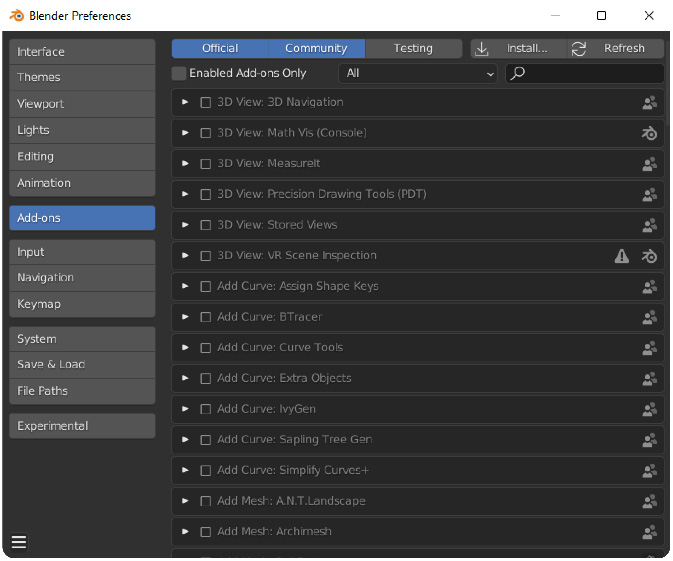This screenshot has width=673, height=561.
Task: Expand Add Curve: BTracer details
Action: coord(185,317)
